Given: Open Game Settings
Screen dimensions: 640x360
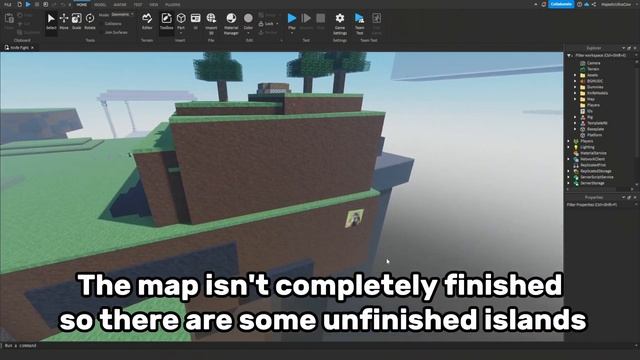Looking at the screenshot, I should [x=340, y=23].
